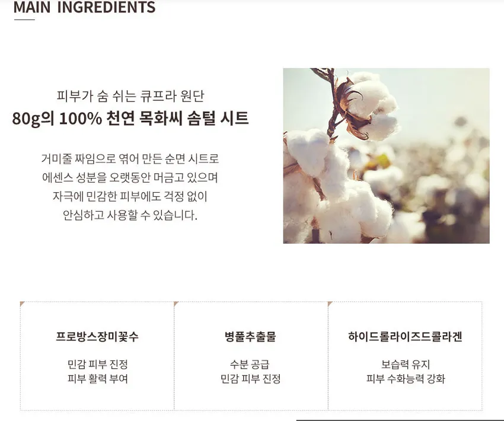Click the text 피부 활력 부여
The image size is (504, 421).
click(97, 378)
